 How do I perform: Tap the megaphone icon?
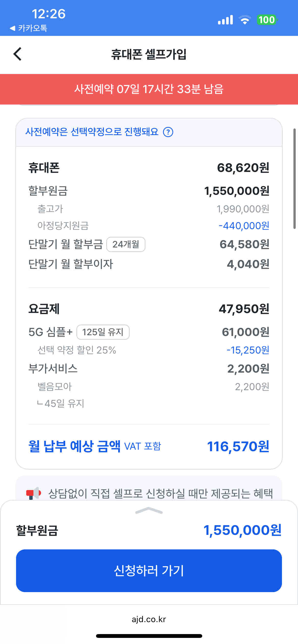33,493
